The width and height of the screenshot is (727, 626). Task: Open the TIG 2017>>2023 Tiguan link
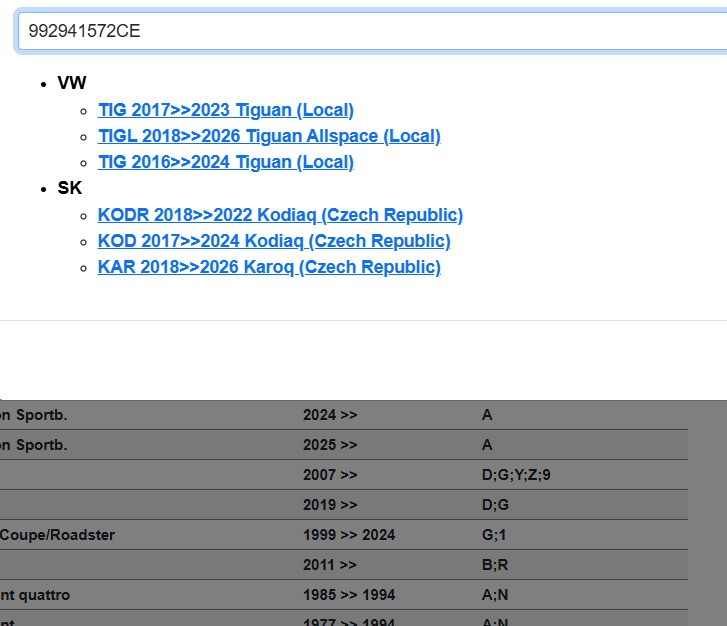pos(225,110)
